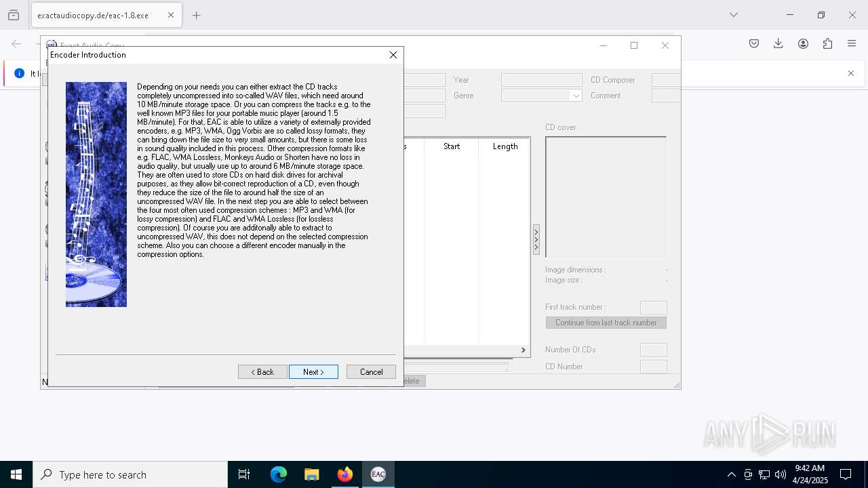Image resolution: width=868 pixels, height=488 pixels.
Task: Expand the CD cover panel via chevrons handle
Action: pos(536,240)
